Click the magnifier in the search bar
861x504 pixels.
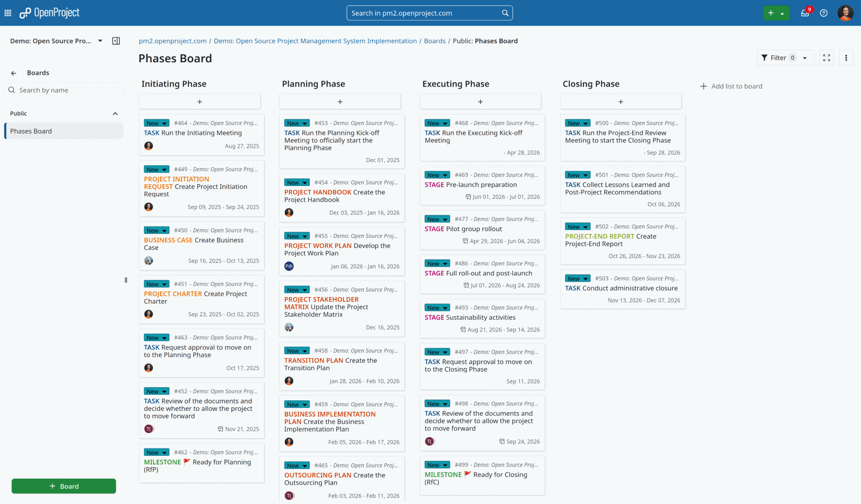[505, 13]
